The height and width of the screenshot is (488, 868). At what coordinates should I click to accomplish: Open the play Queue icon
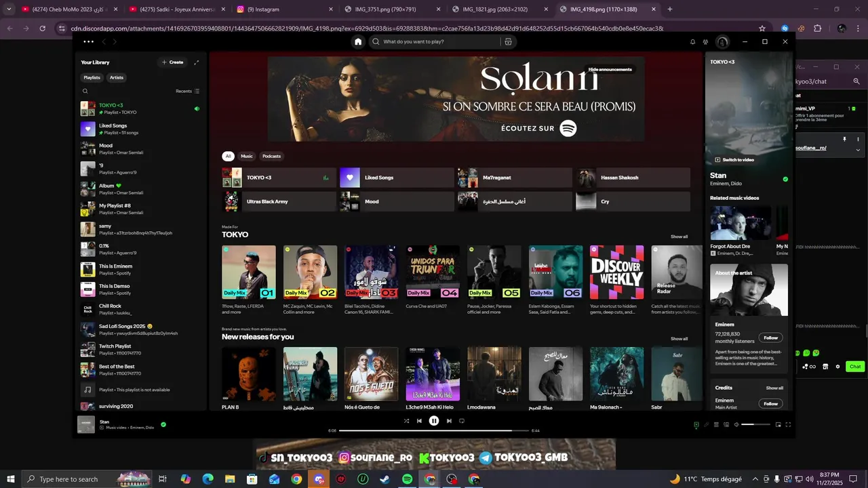pos(716,425)
